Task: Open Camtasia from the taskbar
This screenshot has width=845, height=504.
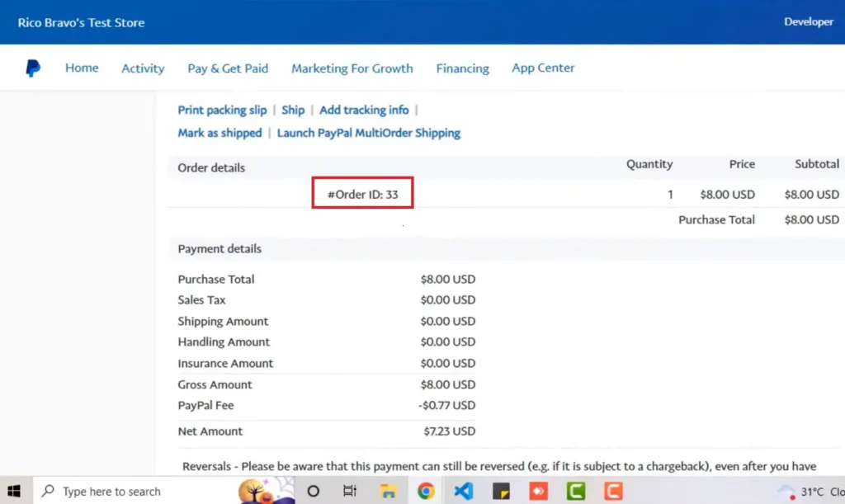Action: pos(576,491)
